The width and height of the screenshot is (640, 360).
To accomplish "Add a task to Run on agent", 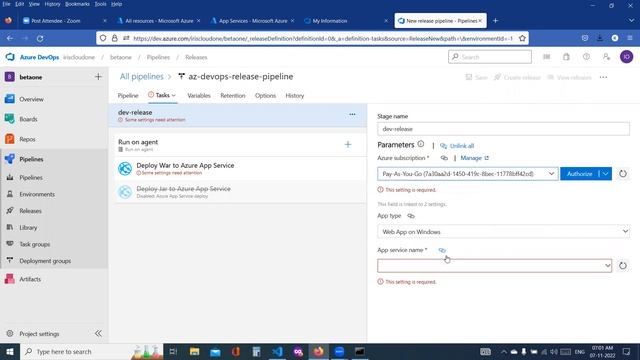I will (348, 144).
